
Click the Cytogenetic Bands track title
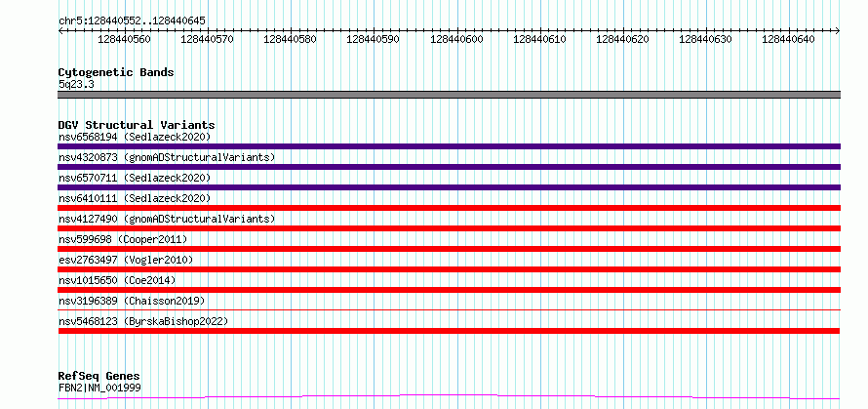pyautogui.click(x=116, y=72)
